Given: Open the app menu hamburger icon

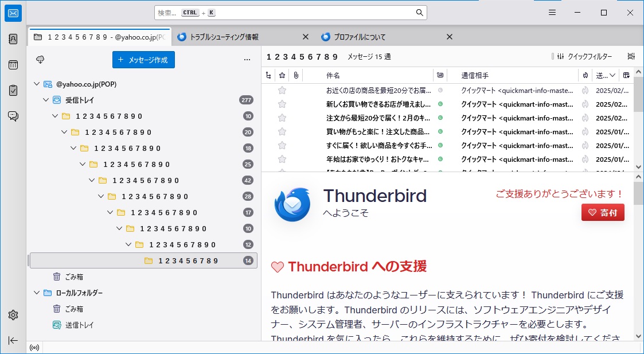Looking at the screenshot, I should click(552, 13).
